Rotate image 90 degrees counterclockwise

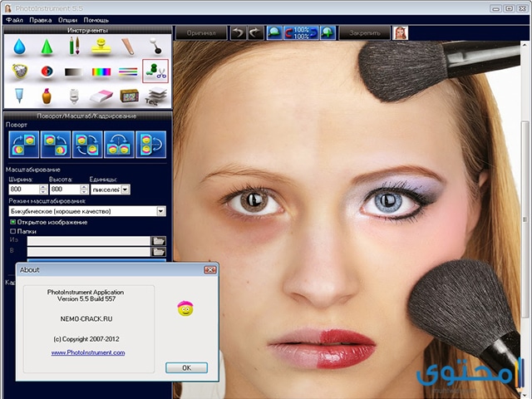tap(56, 145)
